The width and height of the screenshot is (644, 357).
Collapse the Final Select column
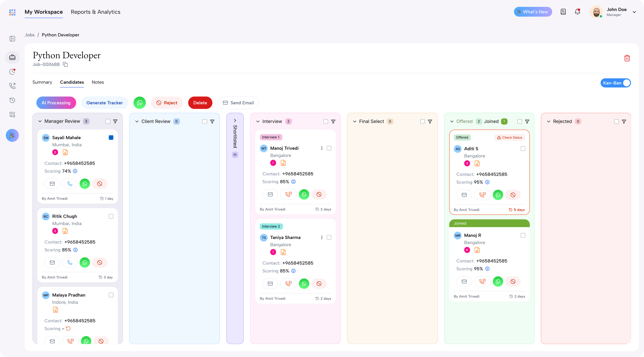355,122
